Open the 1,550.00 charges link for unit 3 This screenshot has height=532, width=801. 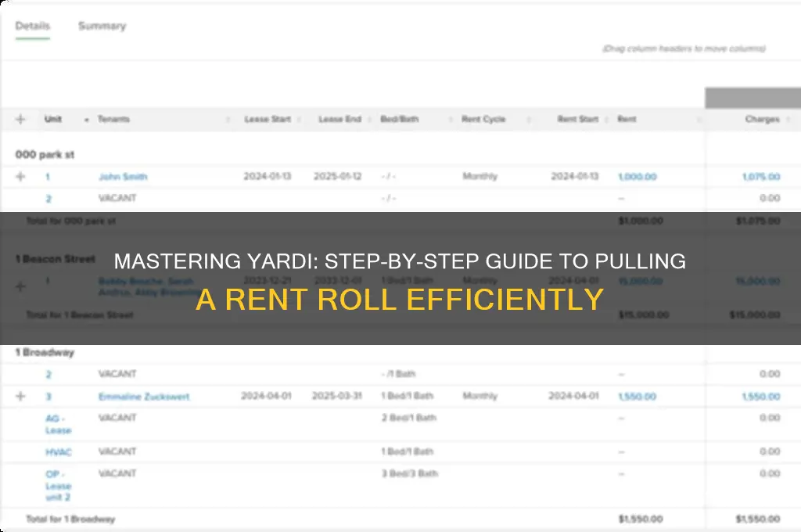point(761,397)
